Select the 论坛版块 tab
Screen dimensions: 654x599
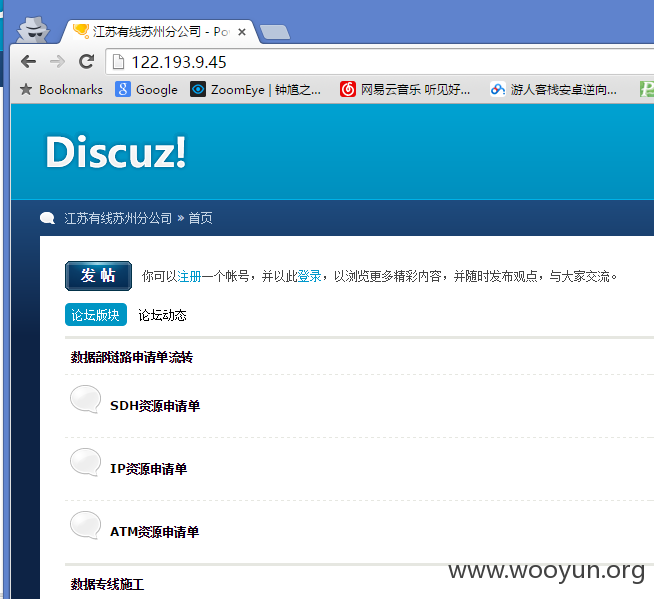coord(96,315)
